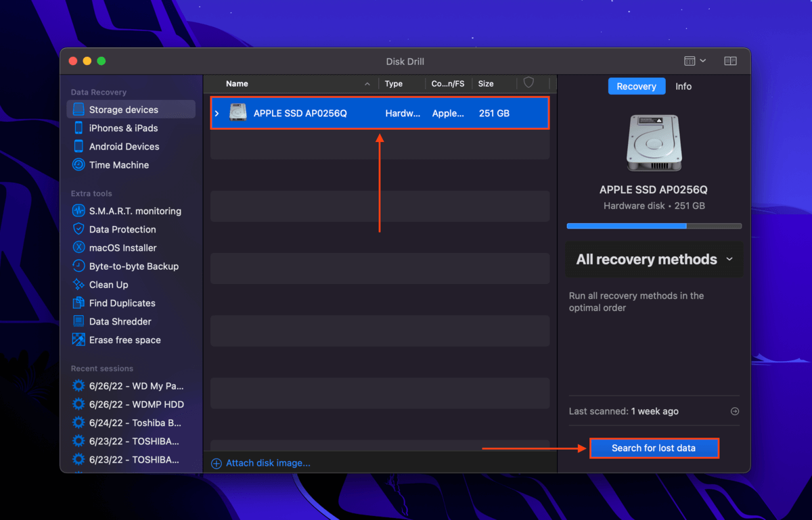
Task: Switch to the Info tab
Action: tap(683, 87)
